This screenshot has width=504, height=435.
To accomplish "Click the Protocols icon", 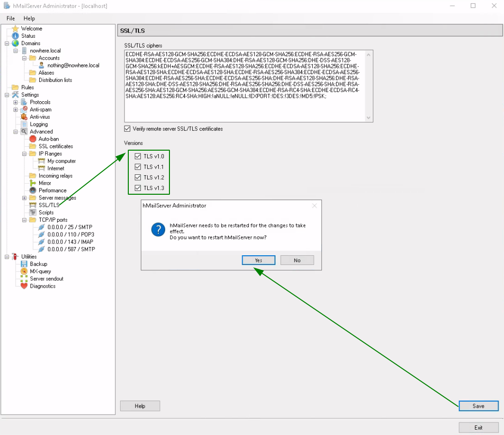I will pyautogui.click(x=24, y=102).
